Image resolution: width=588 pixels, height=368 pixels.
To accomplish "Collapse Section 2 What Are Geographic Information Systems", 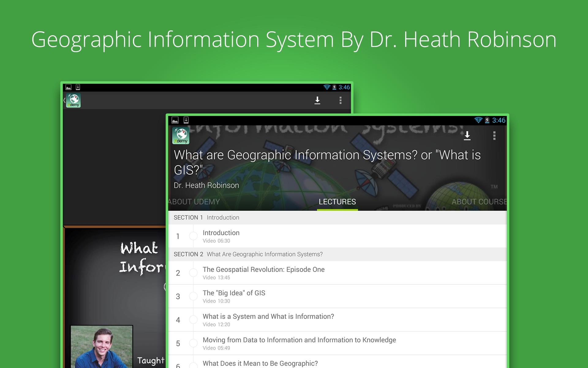I will point(248,254).
